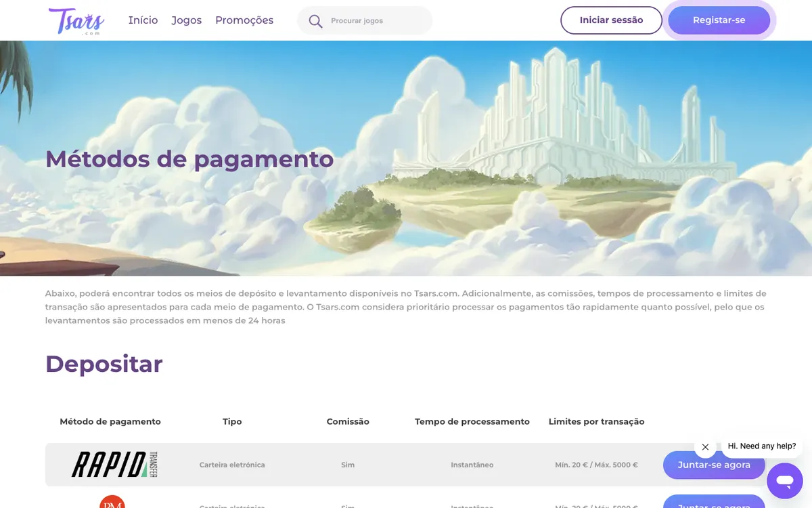Click 'Carteira eletrónica' in Rapid Transfer row
This screenshot has width=812, height=508.
point(232,465)
